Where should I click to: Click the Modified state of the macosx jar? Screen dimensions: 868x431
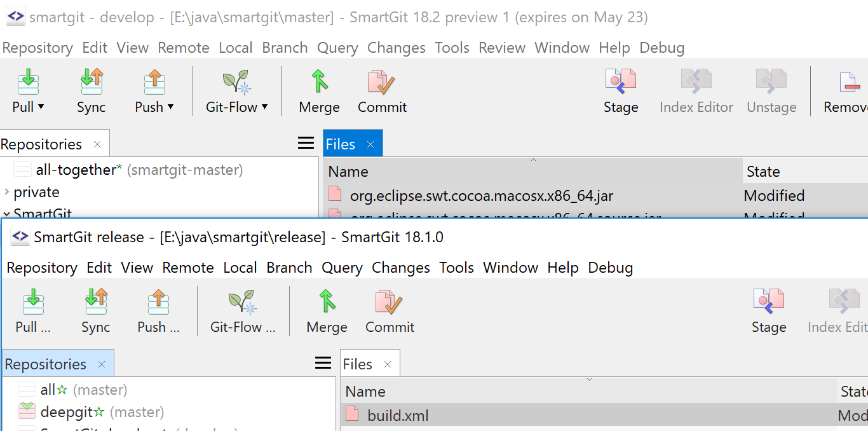(774, 196)
